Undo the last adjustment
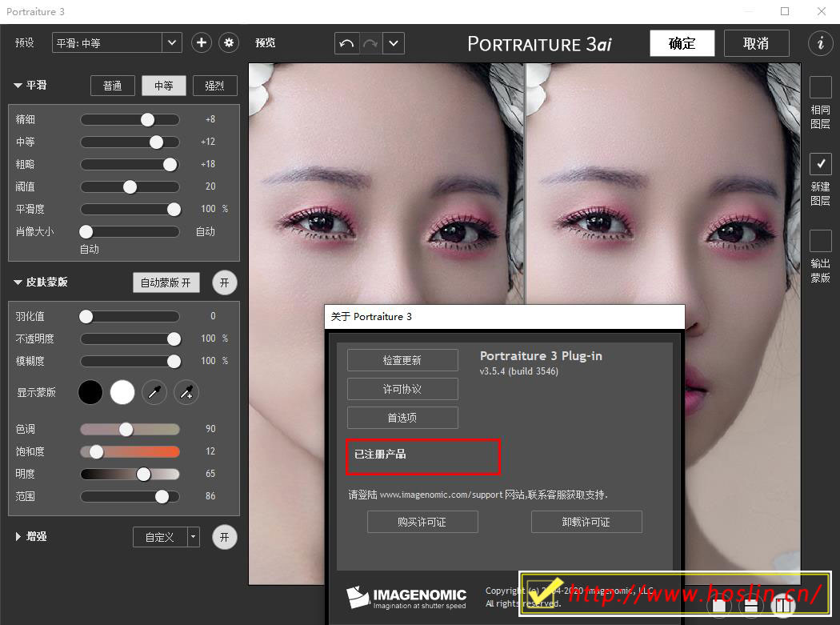This screenshot has width=840, height=625. (x=346, y=43)
